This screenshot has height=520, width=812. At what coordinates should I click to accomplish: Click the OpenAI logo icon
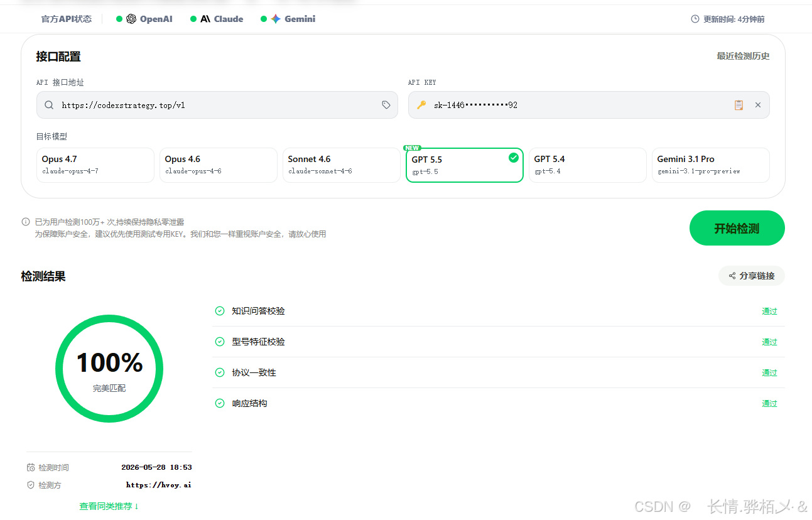[131, 19]
